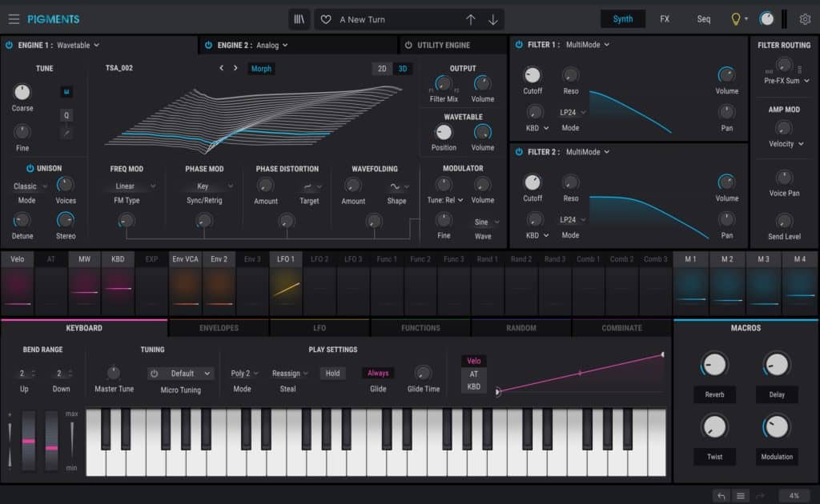Select 3D wavetable view button

tap(403, 69)
